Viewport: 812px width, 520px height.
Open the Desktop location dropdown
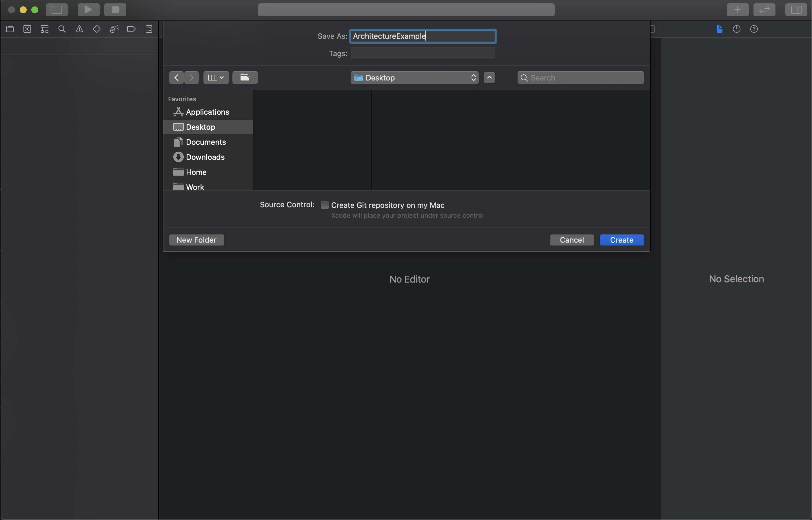pos(415,78)
